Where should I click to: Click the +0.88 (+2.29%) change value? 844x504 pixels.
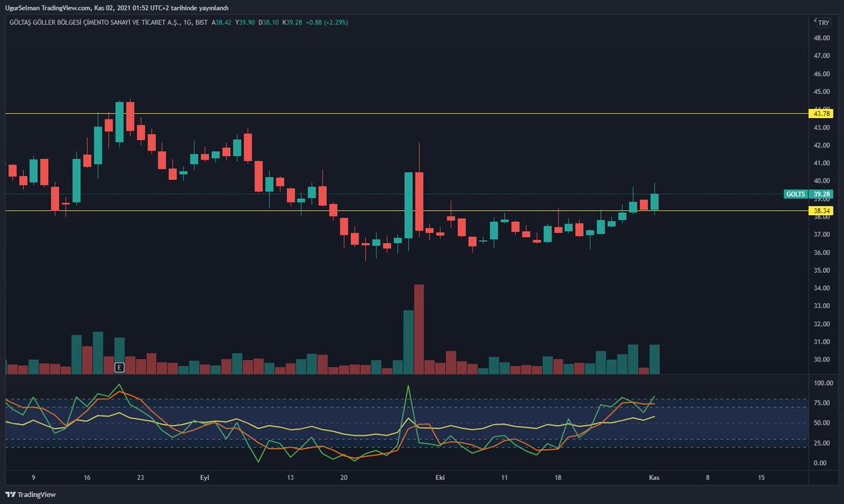point(327,22)
